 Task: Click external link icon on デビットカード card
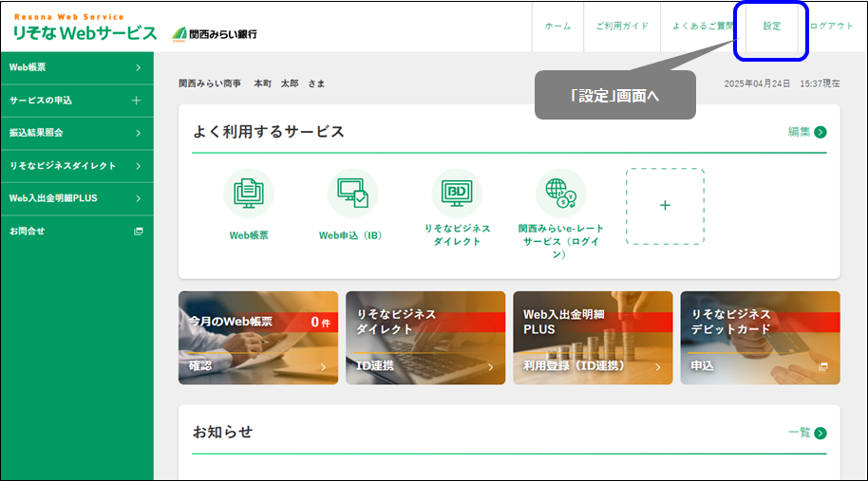pyautogui.click(x=823, y=366)
